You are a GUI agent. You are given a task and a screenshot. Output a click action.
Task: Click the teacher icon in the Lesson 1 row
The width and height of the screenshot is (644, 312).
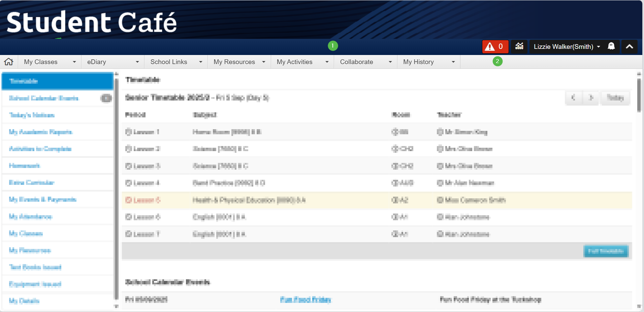[440, 132]
